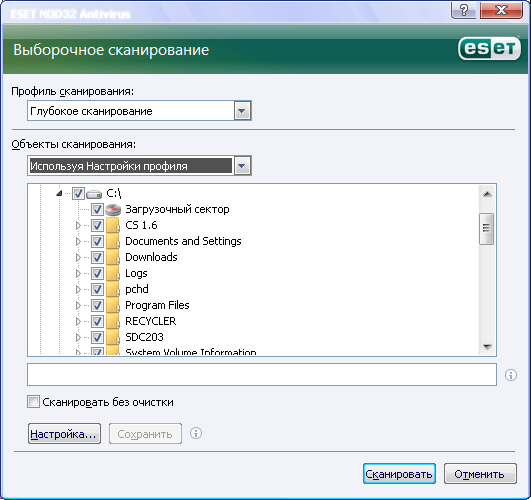Viewport: 531px width, 500px height.
Task: Click the tree list scrollbar thumb
Action: click(x=487, y=228)
